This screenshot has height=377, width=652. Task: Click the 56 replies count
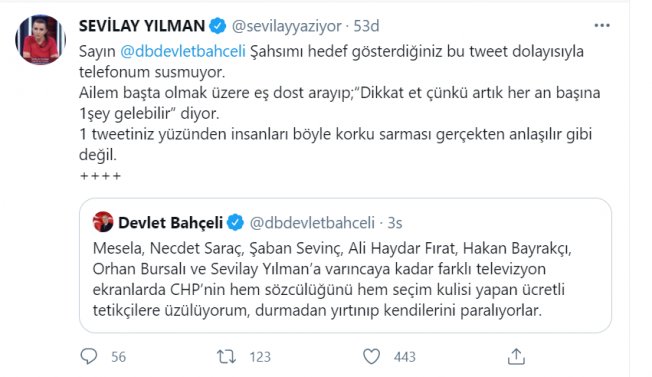(x=119, y=357)
